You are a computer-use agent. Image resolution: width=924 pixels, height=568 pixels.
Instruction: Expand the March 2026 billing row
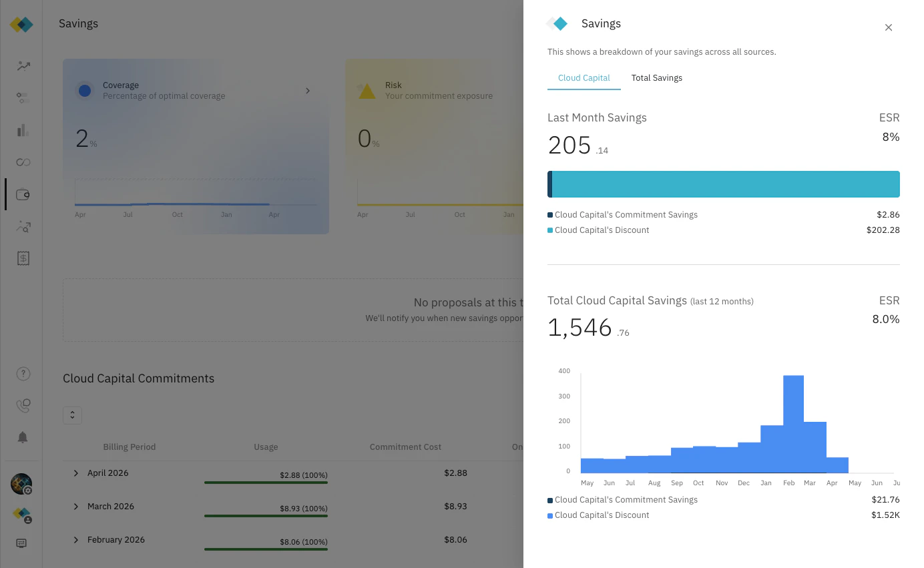tap(75, 507)
